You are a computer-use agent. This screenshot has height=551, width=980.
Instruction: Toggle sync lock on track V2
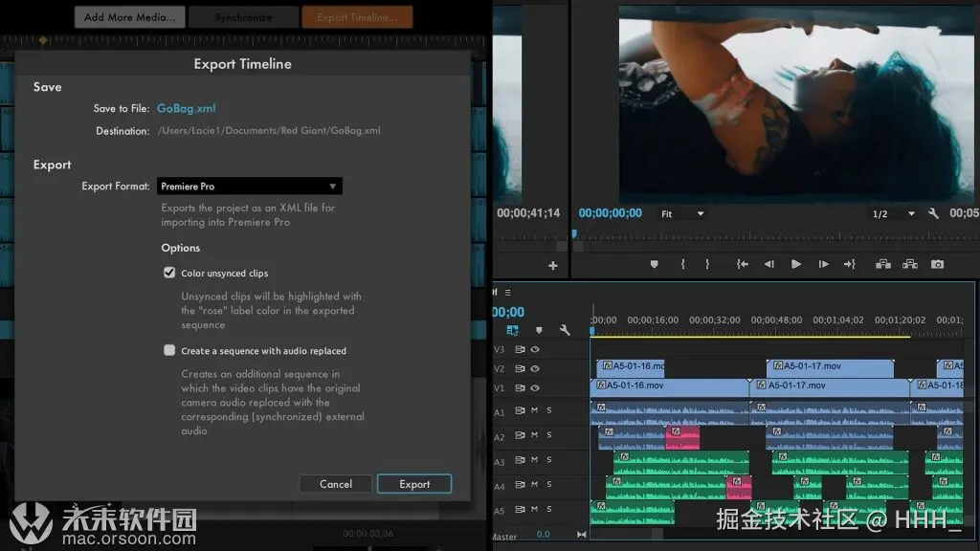[520, 368]
